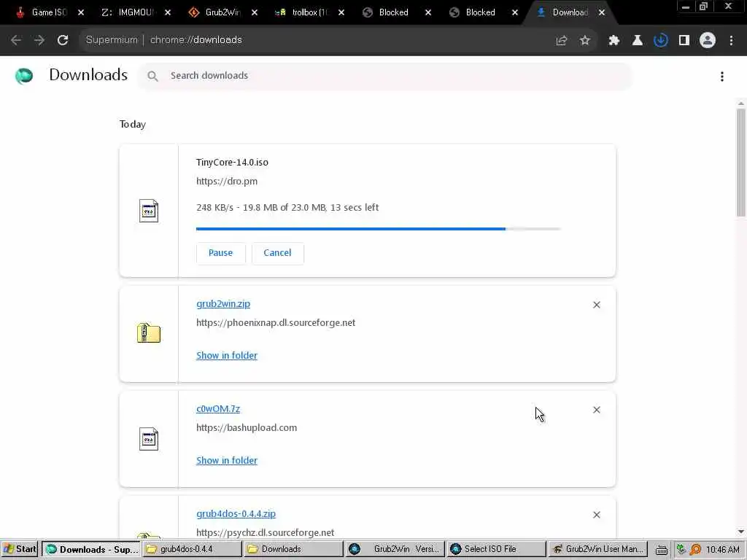Reload the downloads page
Image resolution: width=747 pixels, height=560 pixels.
[x=63, y=40]
